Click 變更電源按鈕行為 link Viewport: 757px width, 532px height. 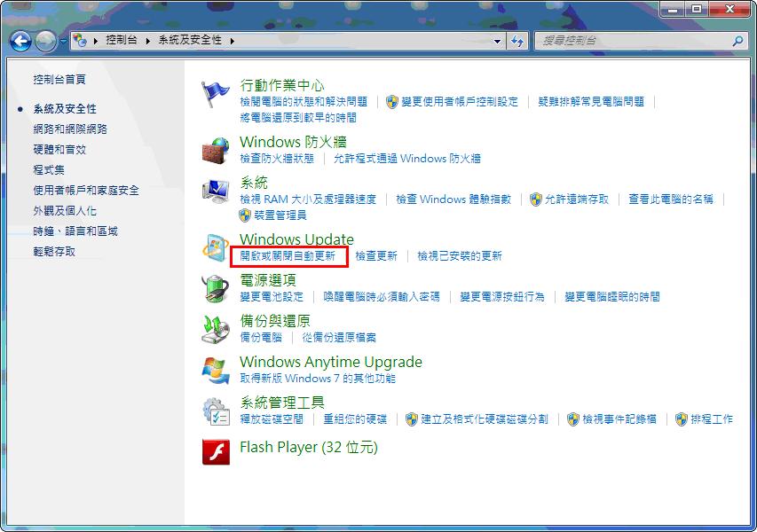(502, 297)
